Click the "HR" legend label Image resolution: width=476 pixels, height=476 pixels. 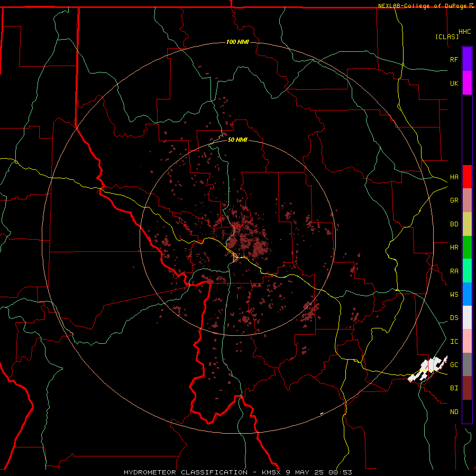(x=454, y=248)
